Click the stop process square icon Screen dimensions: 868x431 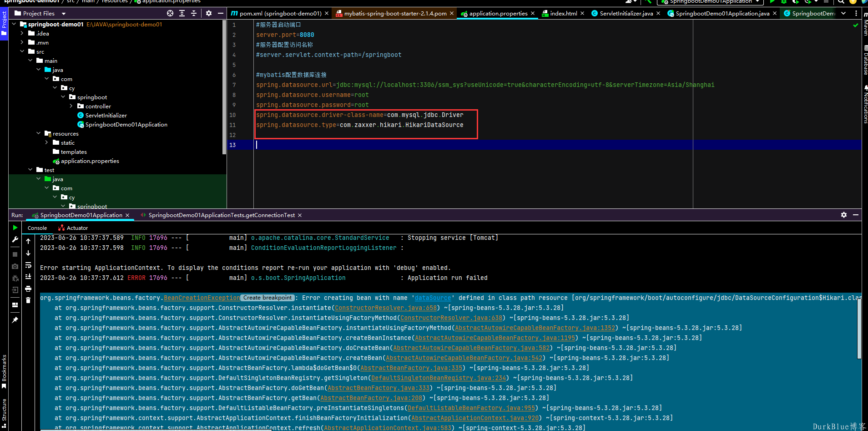pyautogui.click(x=15, y=254)
